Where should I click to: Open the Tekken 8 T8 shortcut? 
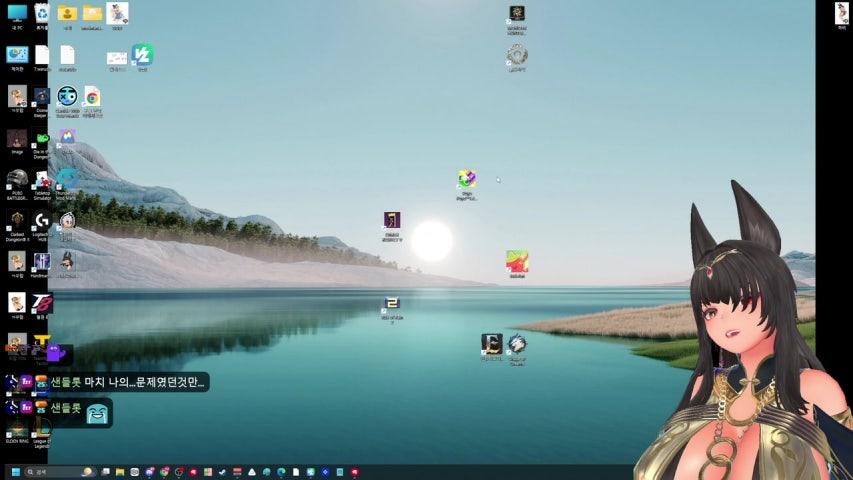pos(42,306)
